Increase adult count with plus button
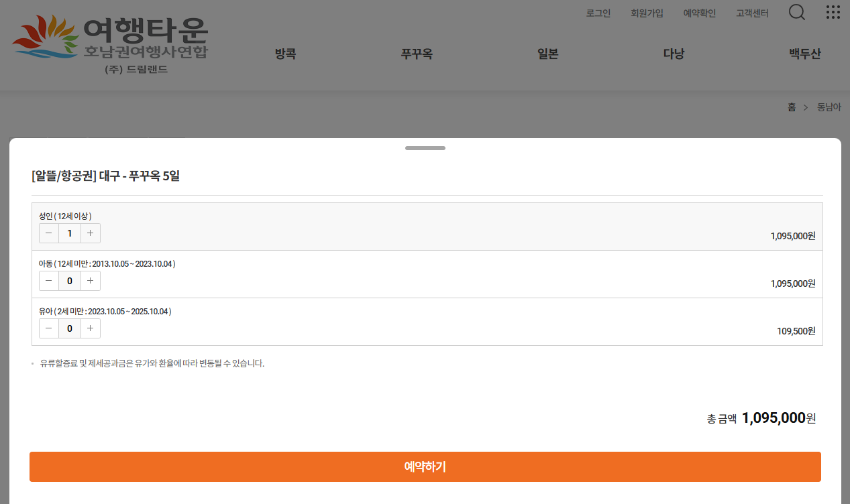Image resolution: width=850 pixels, height=504 pixels. tap(91, 233)
